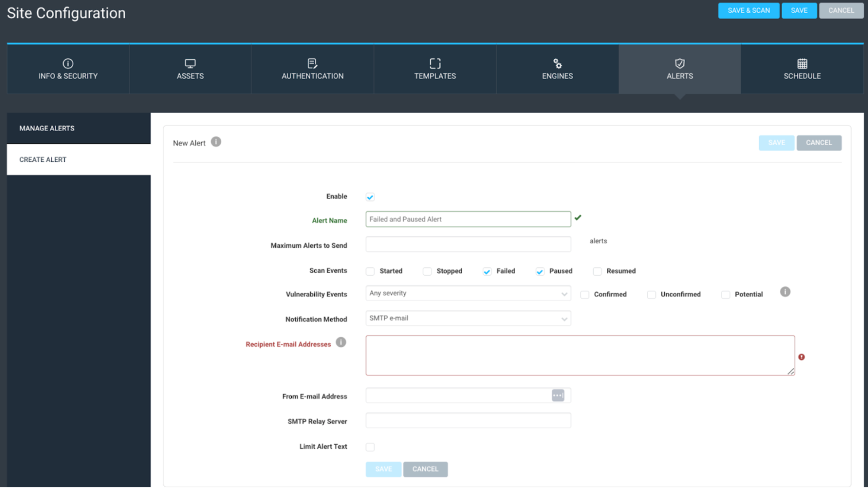
Task: Open the Engines tab with gears icon
Action: pyautogui.click(x=557, y=69)
